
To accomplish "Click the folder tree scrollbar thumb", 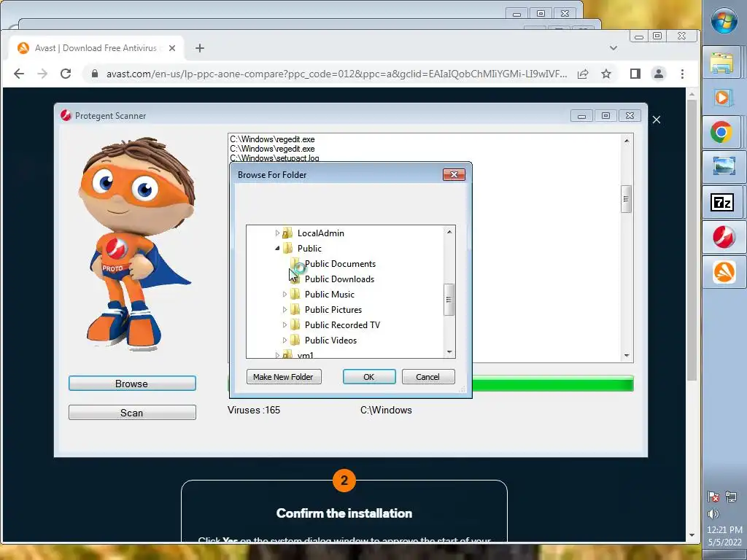I will (x=449, y=300).
